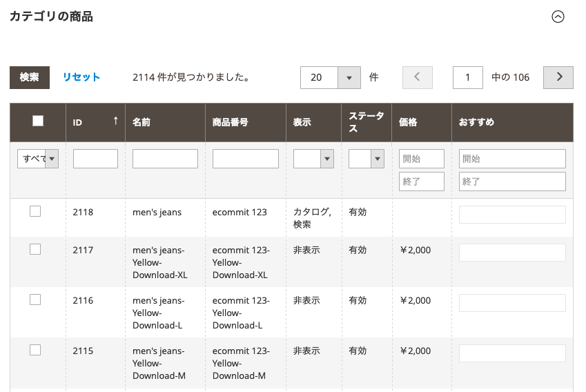
Task: Click the ID filter input
Action: click(95, 159)
